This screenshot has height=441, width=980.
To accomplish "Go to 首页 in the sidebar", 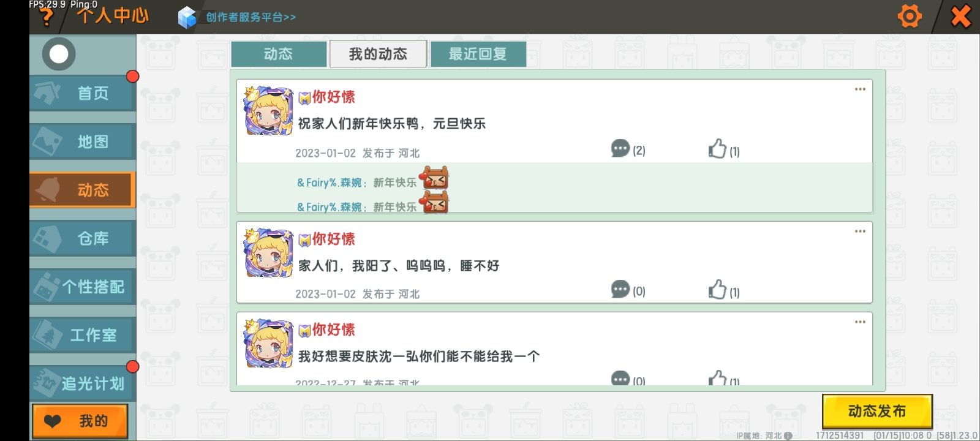I will tap(83, 93).
